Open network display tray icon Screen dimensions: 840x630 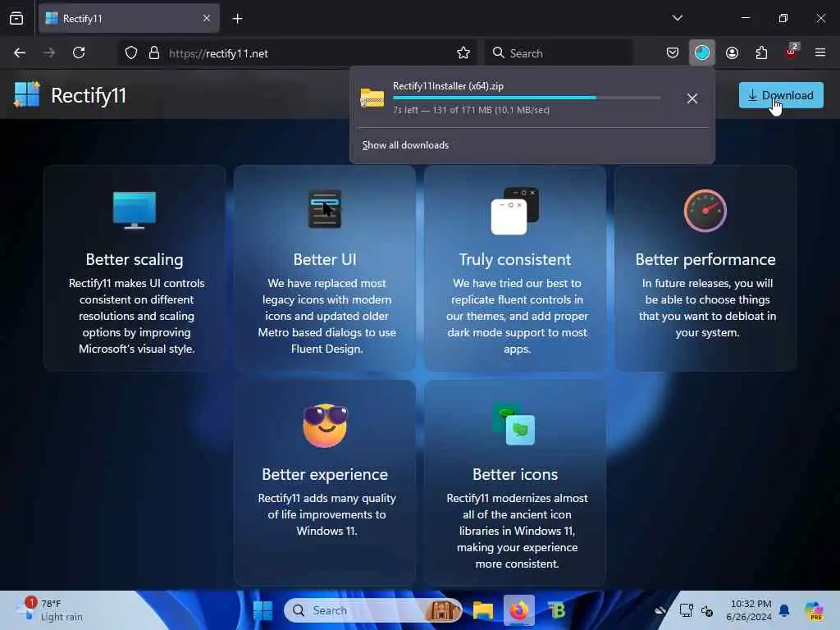click(686, 610)
